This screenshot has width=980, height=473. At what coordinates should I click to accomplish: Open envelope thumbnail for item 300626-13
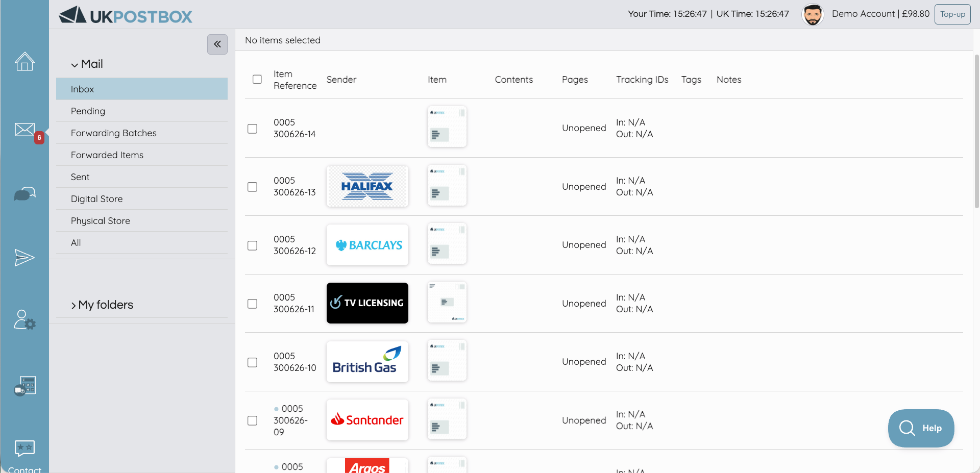(447, 185)
